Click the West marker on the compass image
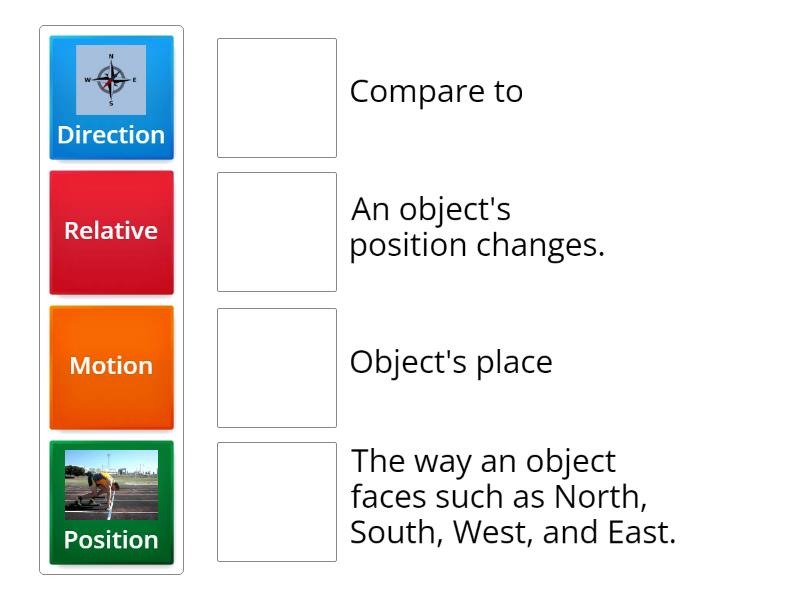 coord(87,80)
